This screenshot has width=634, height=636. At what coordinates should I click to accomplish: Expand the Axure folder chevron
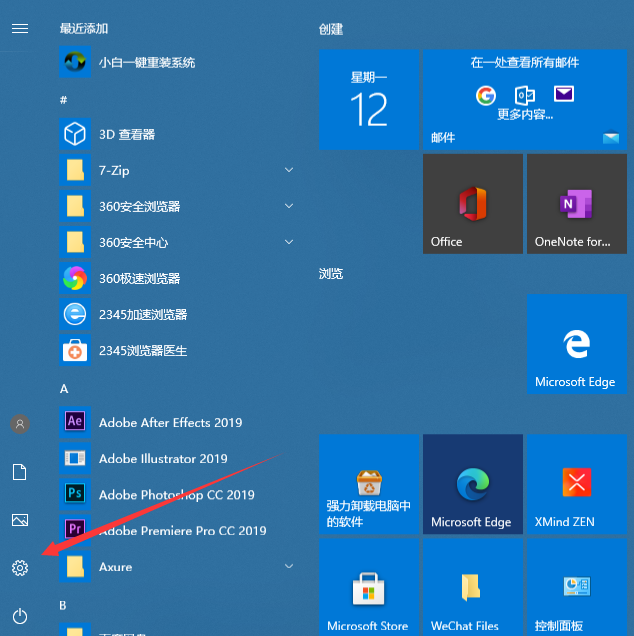click(x=289, y=566)
